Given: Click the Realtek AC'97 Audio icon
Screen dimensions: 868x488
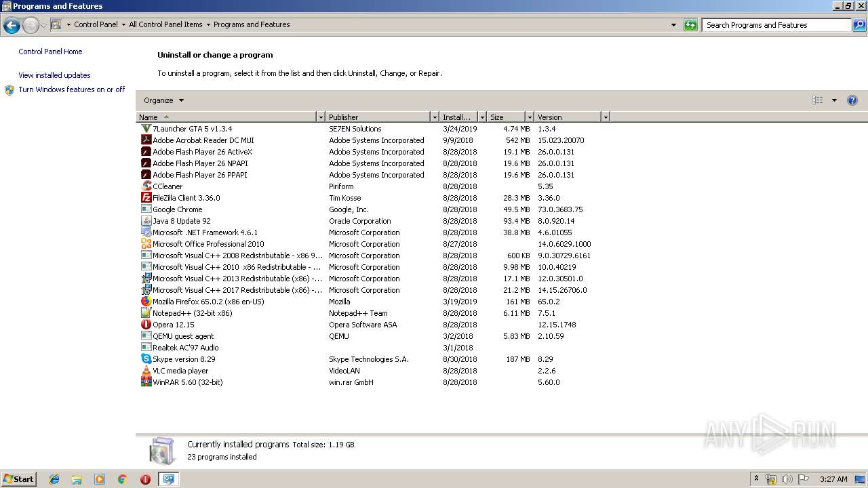Looking at the screenshot, I should pyautogui.click(x=146, y=348).
